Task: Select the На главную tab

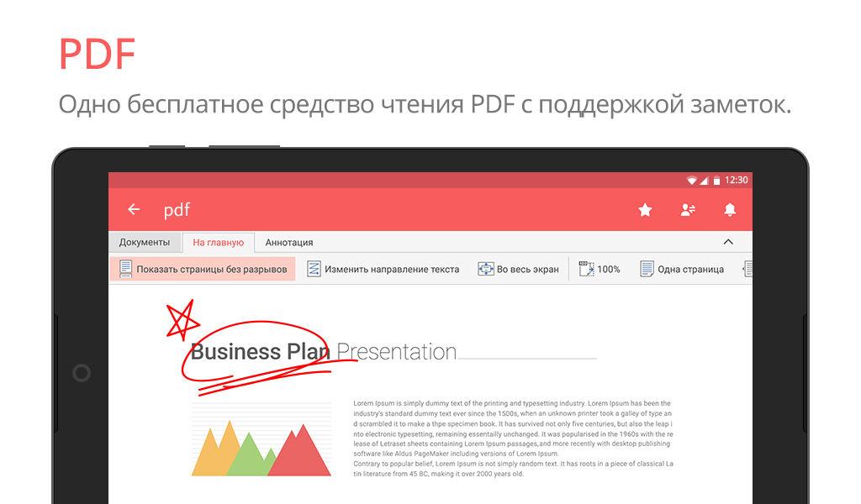Action: [218, 243]
